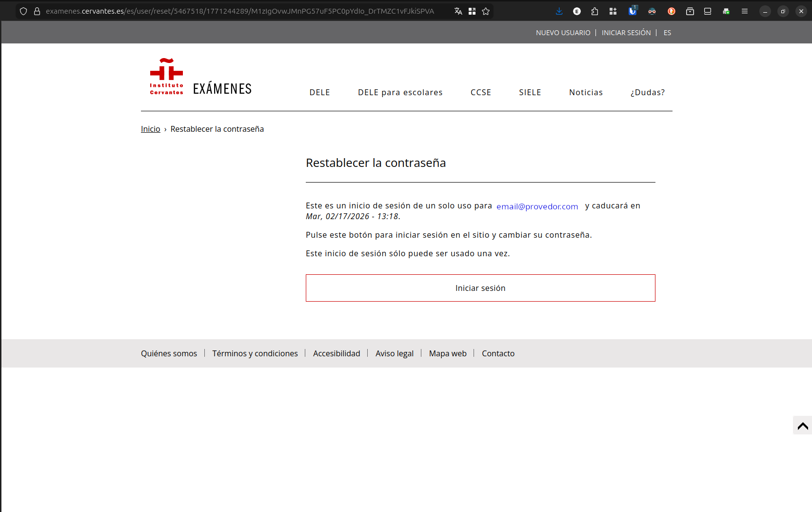Bookmark this page with the star icon
The image size is (812, 512).
tap(486, 11)
